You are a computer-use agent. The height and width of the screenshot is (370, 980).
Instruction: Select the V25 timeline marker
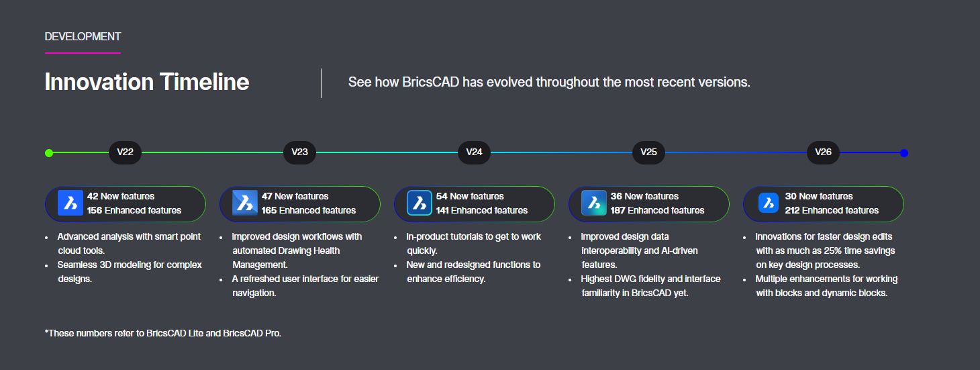coord(649,152)
